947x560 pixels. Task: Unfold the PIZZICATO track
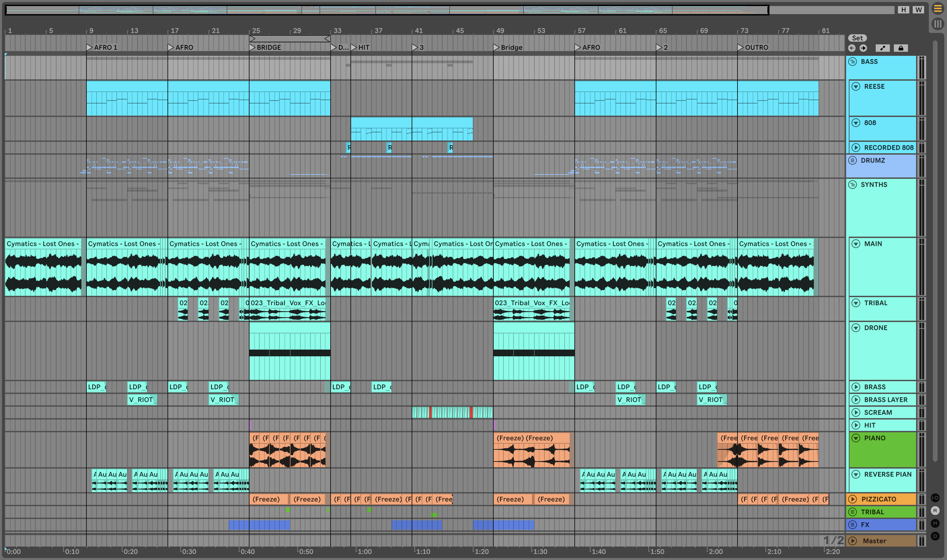[853, 499]
